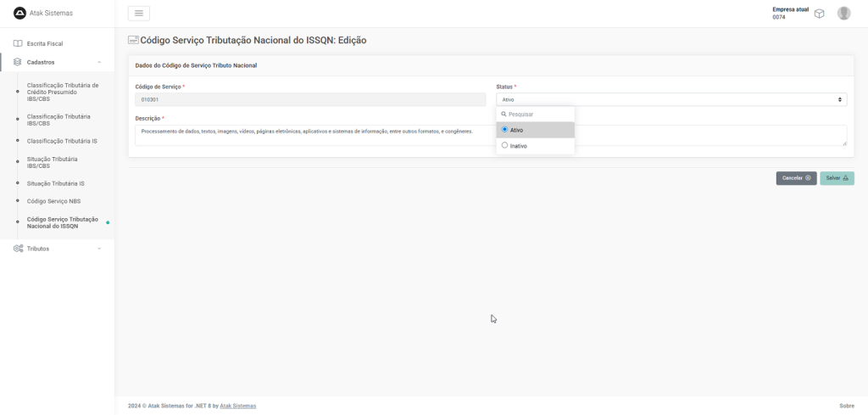This screenshot has height=415, width=868.
Task: Click the Atak Sistemas footer link
Action: tap(237, 406)
